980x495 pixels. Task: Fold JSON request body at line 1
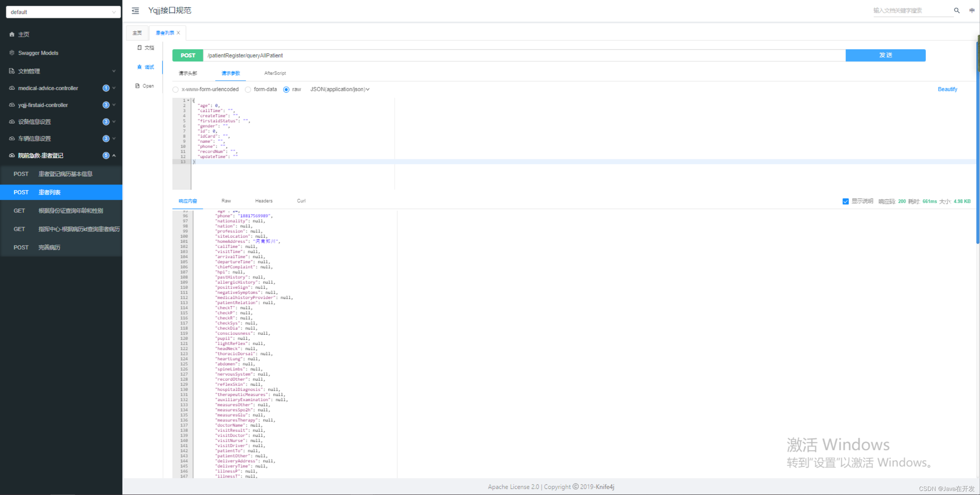tap(188, 100)
